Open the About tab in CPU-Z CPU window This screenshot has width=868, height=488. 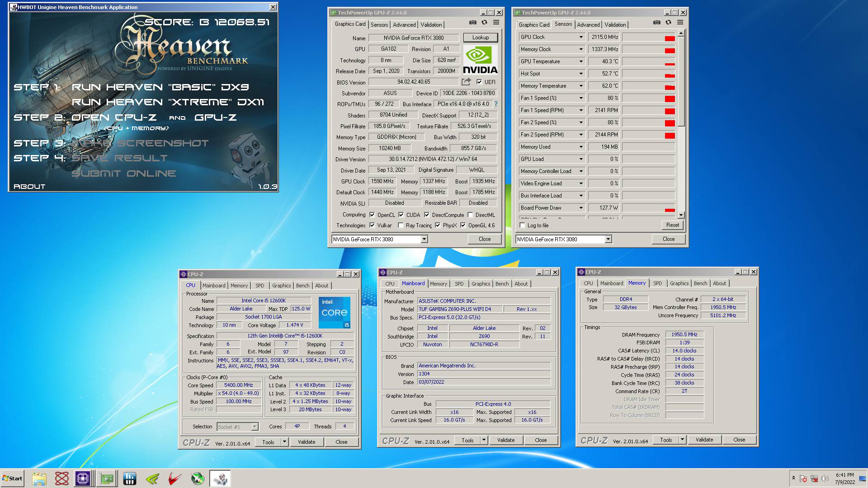point(322,286)
